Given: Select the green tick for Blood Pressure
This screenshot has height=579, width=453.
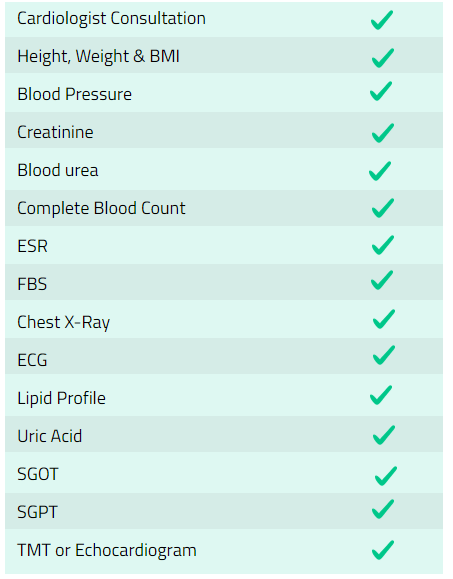Looking at the screenshot, I should click(381, 91).
